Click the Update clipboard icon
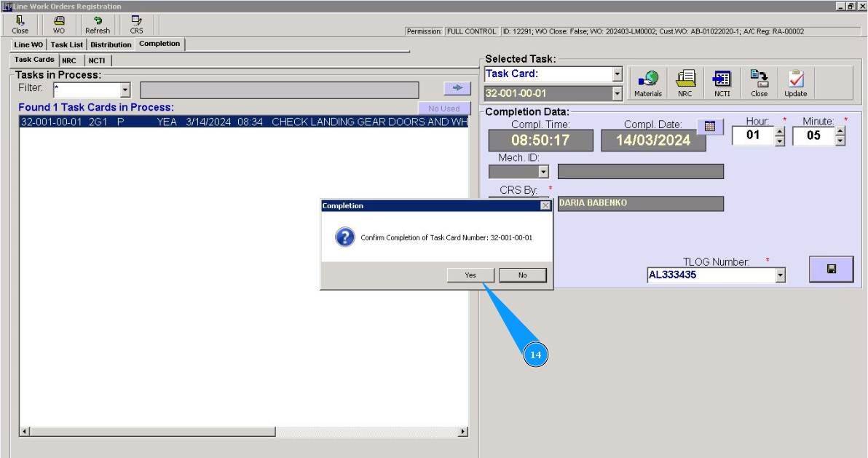The height and width of the screenshot is (458, 868). point(795,84)
